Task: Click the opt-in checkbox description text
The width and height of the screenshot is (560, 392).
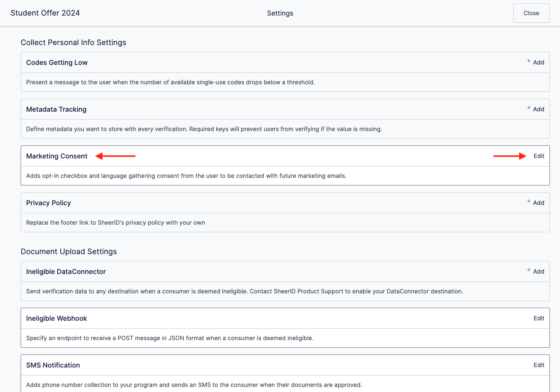Action: [x=186, y=176]
